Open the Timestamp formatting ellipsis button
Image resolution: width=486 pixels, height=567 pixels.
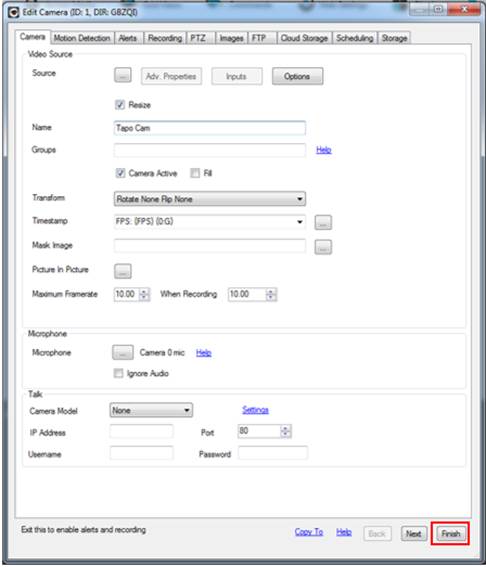323,222
